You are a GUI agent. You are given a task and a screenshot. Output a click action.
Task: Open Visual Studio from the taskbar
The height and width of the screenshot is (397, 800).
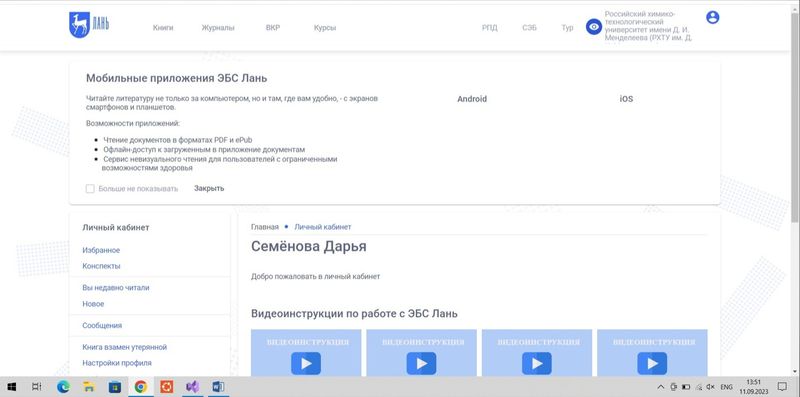(x=192, y=387)
